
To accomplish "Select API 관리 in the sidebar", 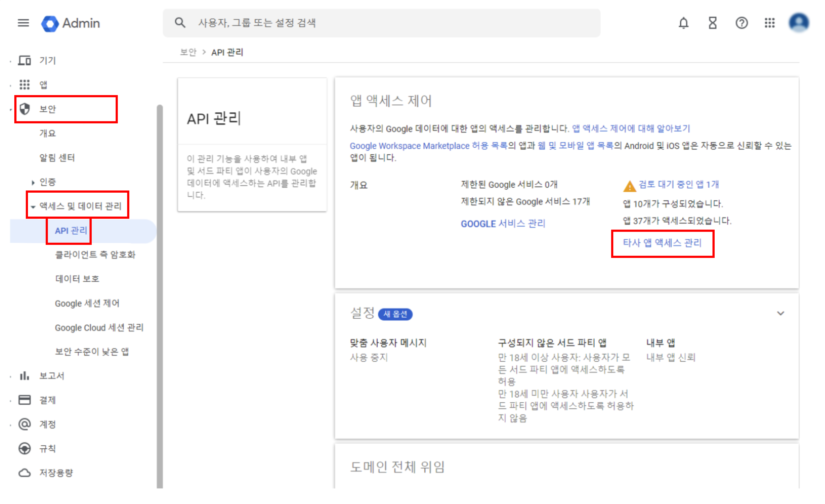I will (x=71, y=231).
